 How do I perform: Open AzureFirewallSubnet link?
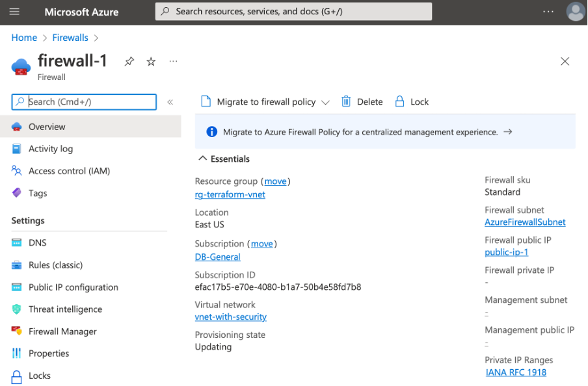coord(525,222)
